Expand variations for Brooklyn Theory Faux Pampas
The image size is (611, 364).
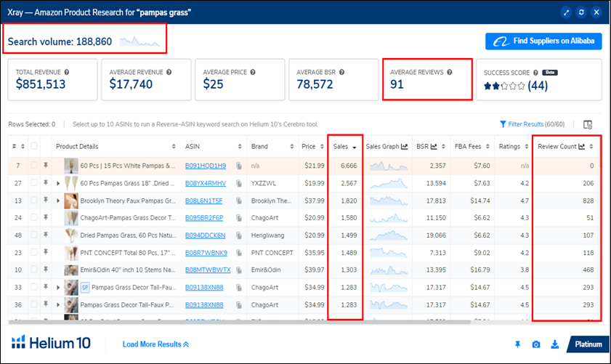(x=58, y=201)
